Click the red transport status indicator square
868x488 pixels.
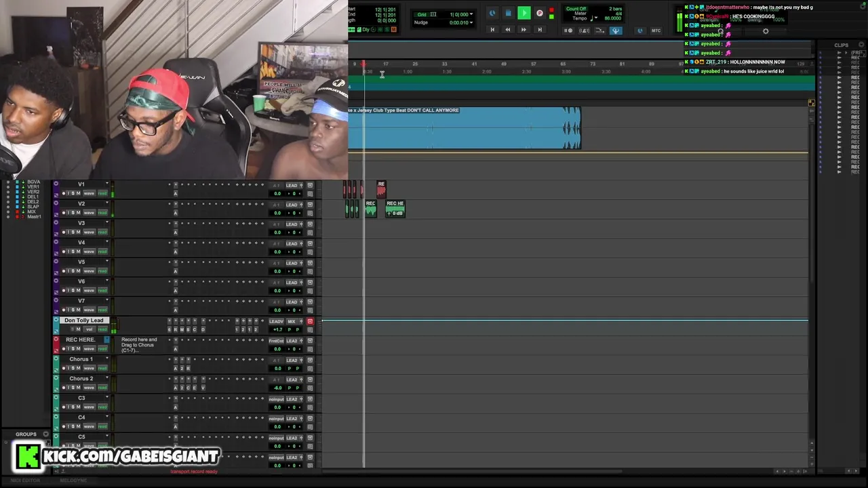point(551,9)
